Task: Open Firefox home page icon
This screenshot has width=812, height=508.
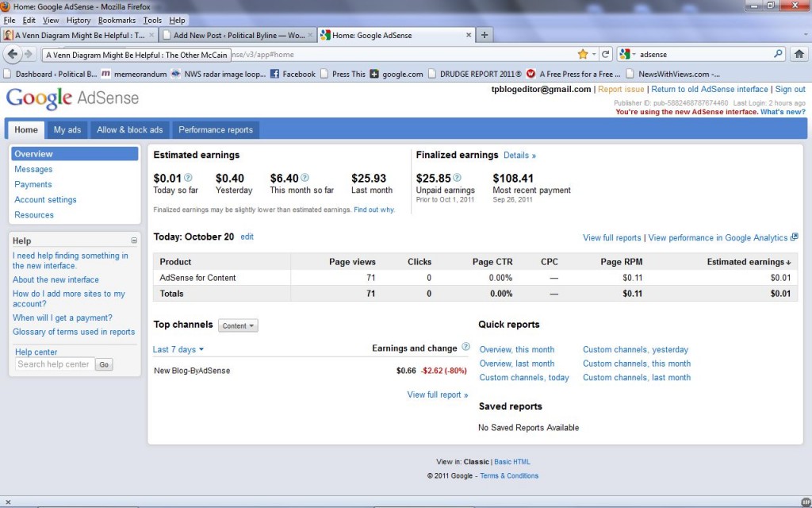Action: (799, 54)
